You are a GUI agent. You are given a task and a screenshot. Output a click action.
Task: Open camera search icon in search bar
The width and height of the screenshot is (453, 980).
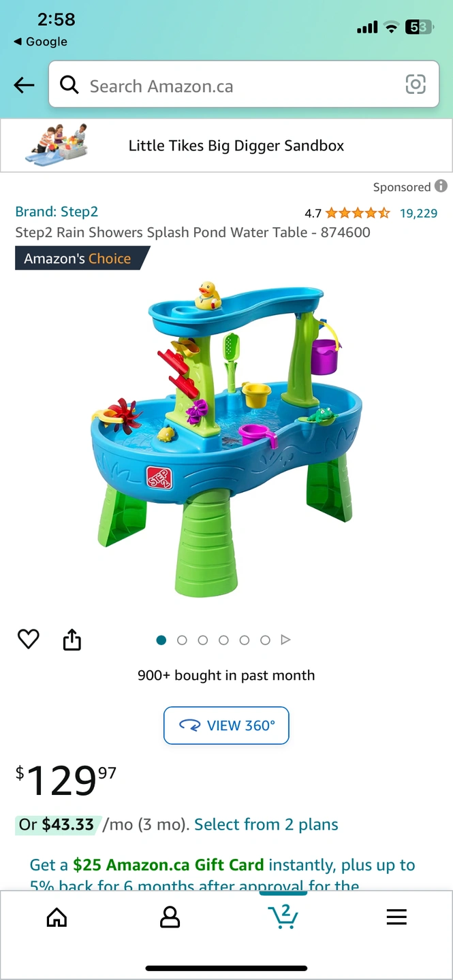416,84
